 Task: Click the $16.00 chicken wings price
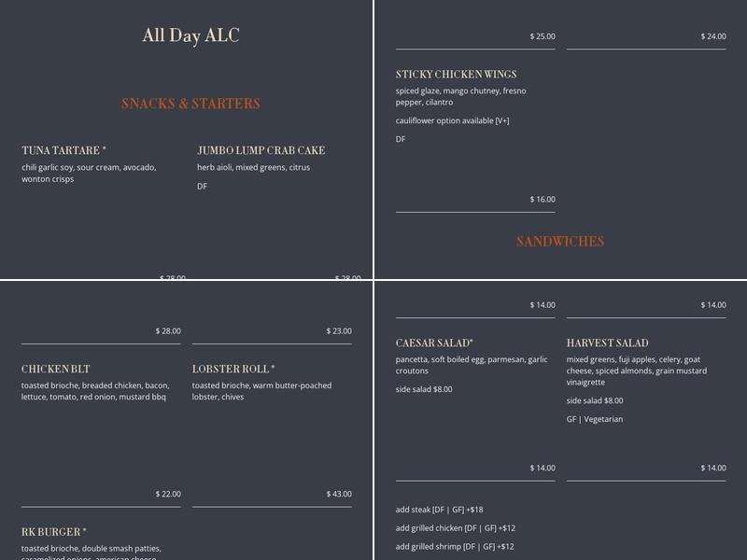click(543, 200)
